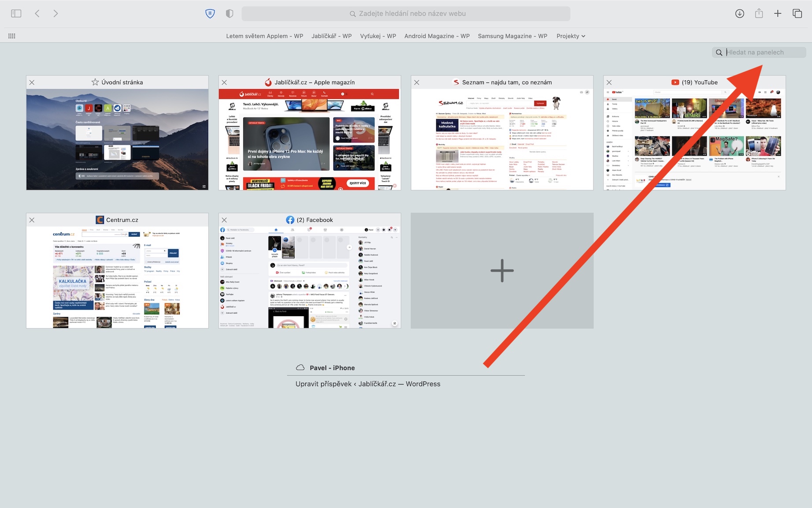Click the Centrum.cz favicon in tab title
812x508 pixels.
[x=100, y=220]
